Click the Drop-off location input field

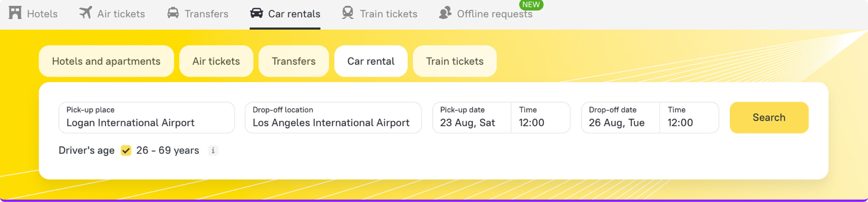(x=333, y=118)
